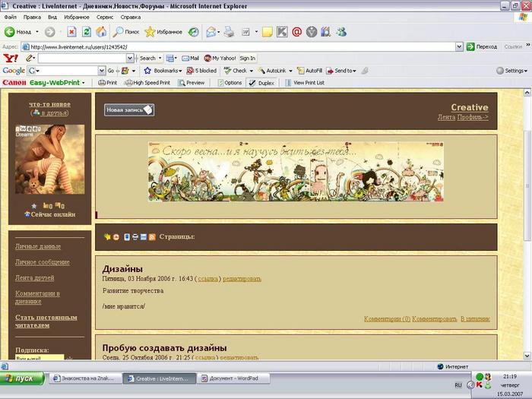
Task: Click the RSS feed icon near Страницы
Action: 152,237
